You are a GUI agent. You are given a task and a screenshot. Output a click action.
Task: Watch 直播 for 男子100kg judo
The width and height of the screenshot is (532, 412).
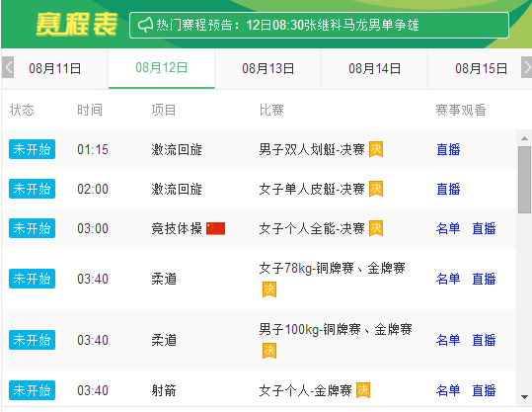(484, 340)
